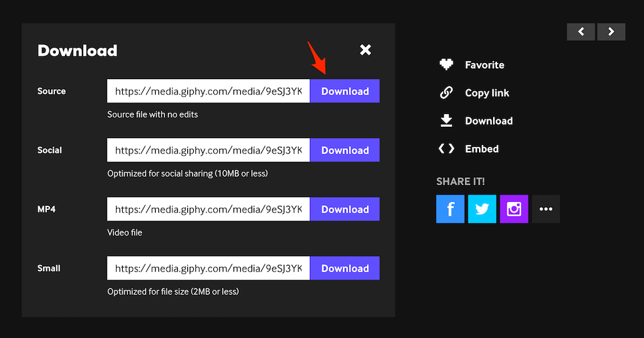Click the Favorite label in sidebar
Viewport: 644px width, 338px height.
(x=484, y=65)
